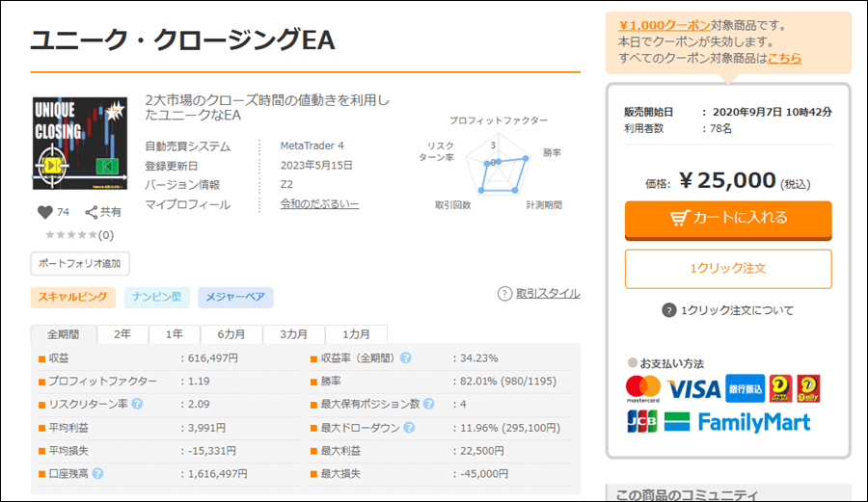Open the ¥1,000クーポン link
Screen dimensions: 868x502
click(x=665, y=25)
